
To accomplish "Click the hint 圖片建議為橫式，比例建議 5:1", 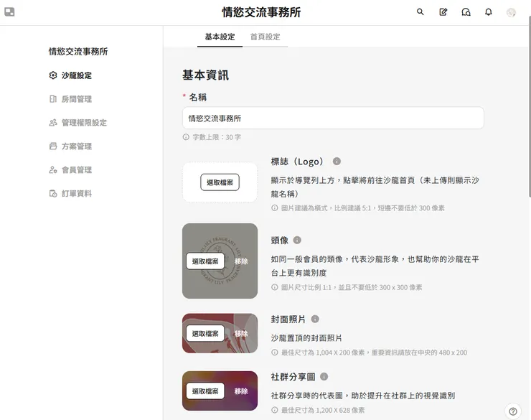I will pyautogui.click(x=362, y=208).
